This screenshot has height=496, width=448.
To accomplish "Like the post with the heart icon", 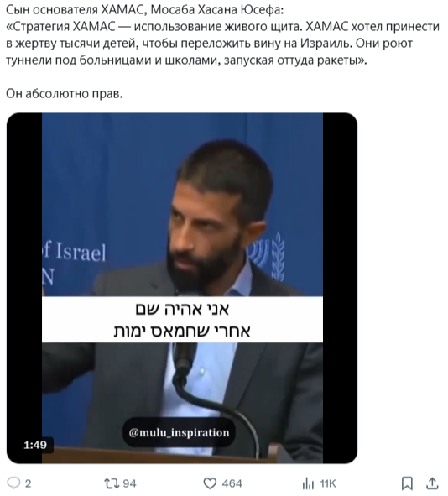I will [x=210, y=483].
